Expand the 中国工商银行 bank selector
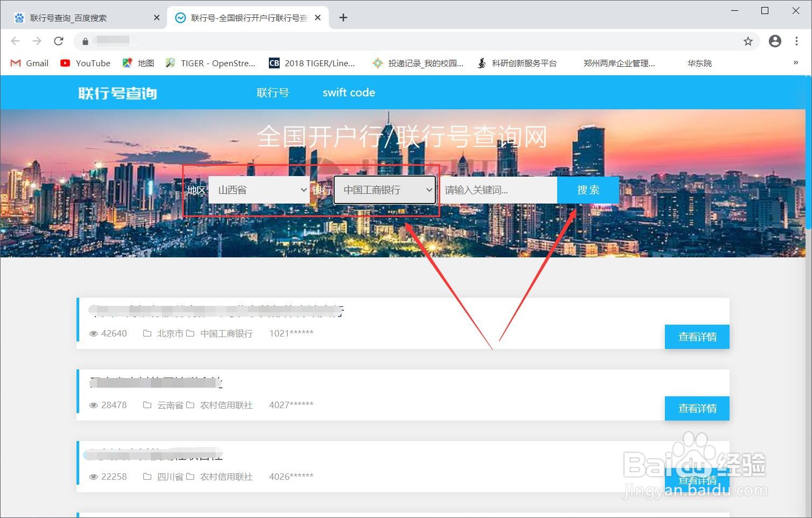Viewport: 812px width, 518px height. (x=384, y=190)
